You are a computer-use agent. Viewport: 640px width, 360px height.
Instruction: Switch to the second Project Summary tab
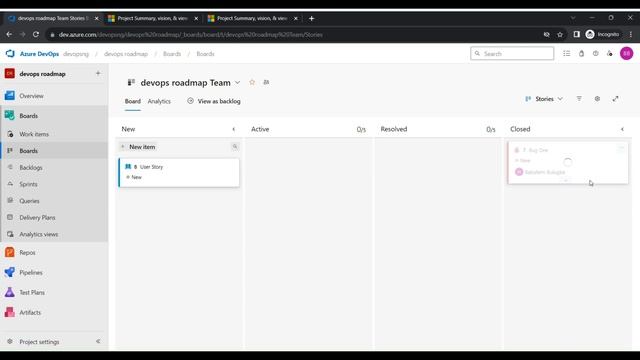tap(153, 18)
